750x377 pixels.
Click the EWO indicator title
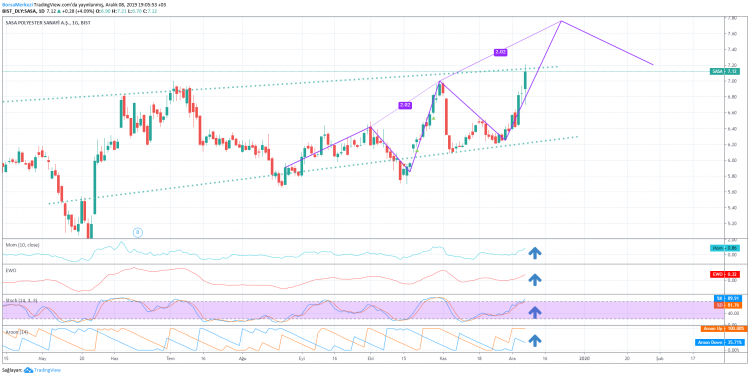(x=10, y=270)
